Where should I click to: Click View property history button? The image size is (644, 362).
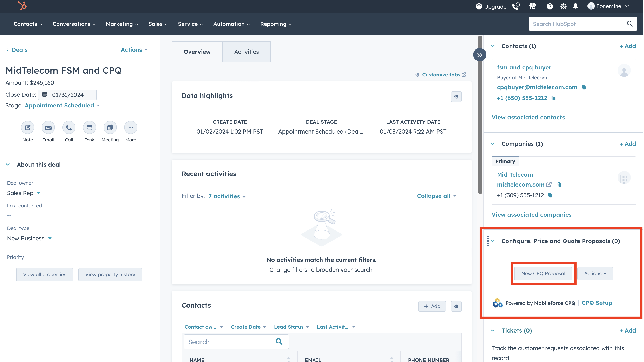[x=110, y=275]
